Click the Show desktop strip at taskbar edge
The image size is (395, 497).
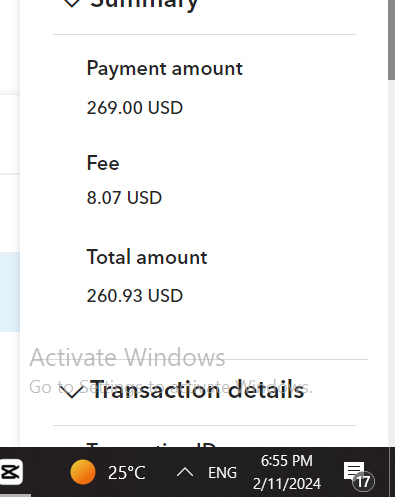coord(392,472)
